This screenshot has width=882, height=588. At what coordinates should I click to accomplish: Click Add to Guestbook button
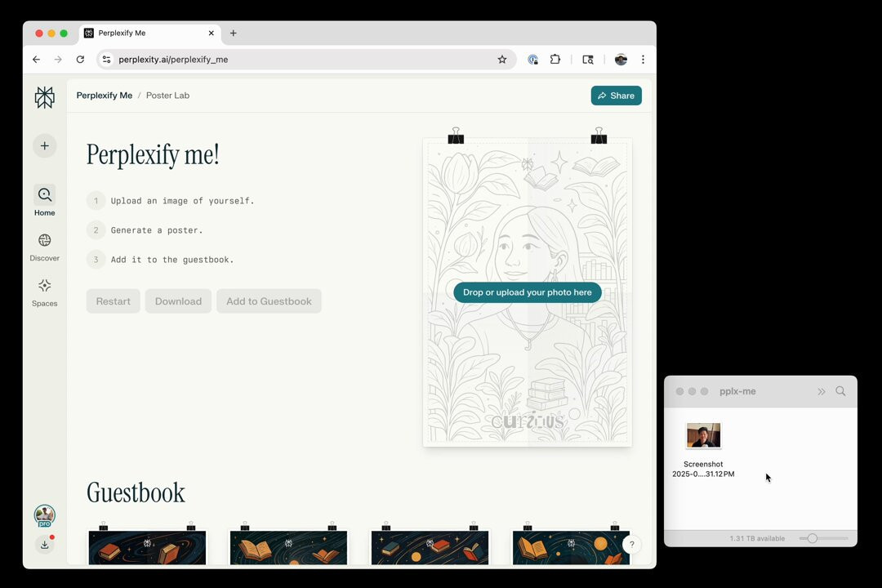269,301
